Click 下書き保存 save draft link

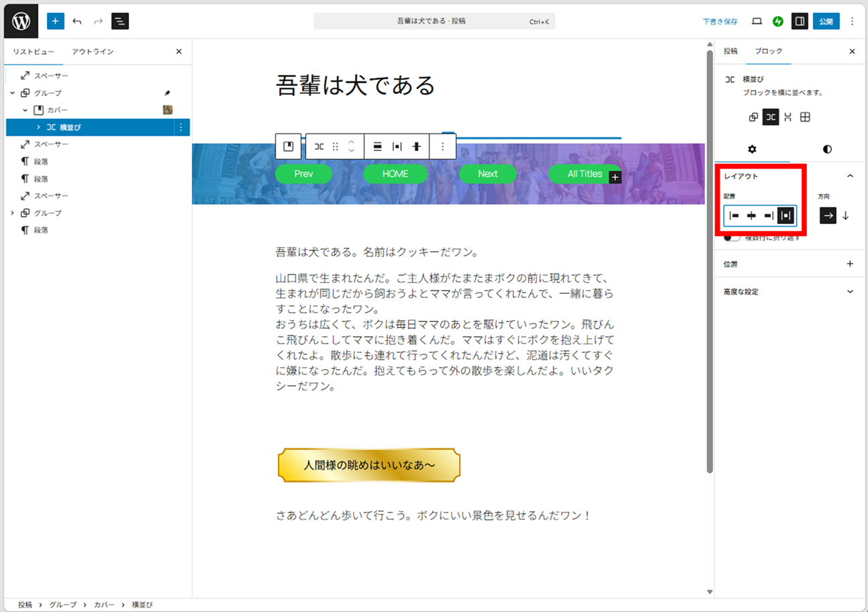pos(720,21)
